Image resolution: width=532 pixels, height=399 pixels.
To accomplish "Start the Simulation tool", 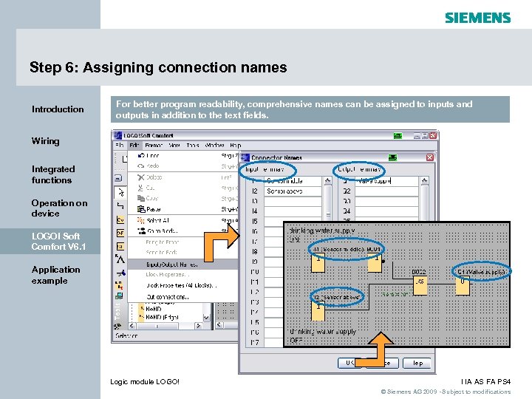I will click(119, 285).
